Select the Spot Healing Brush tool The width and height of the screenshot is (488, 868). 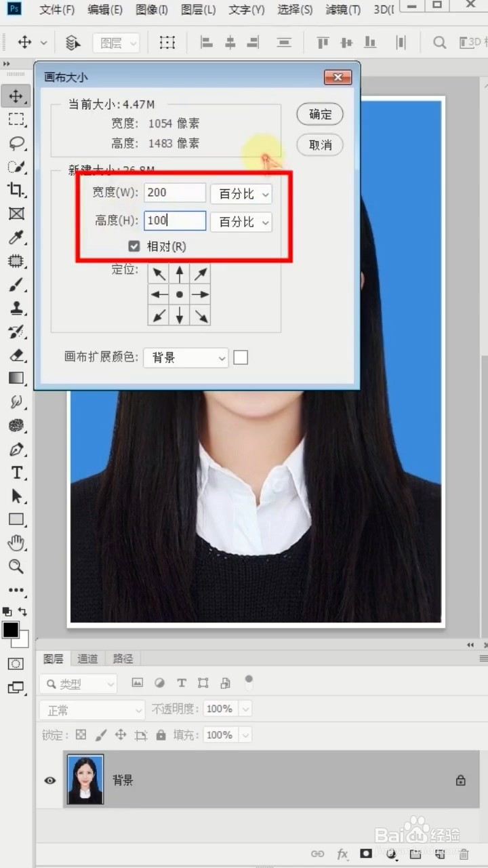click(x=16, y=260)
